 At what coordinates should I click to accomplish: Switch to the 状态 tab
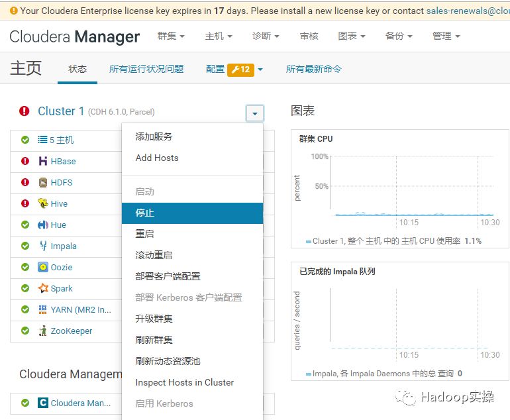tap(77, 70)
